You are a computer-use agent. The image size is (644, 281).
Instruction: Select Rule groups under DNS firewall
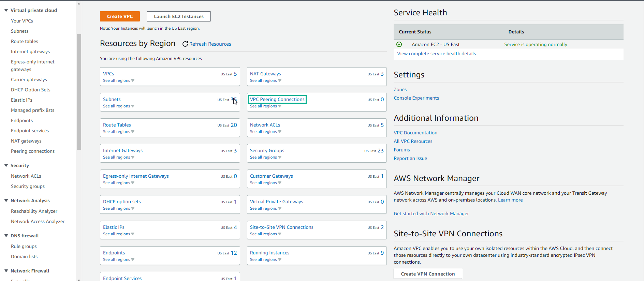24,246
